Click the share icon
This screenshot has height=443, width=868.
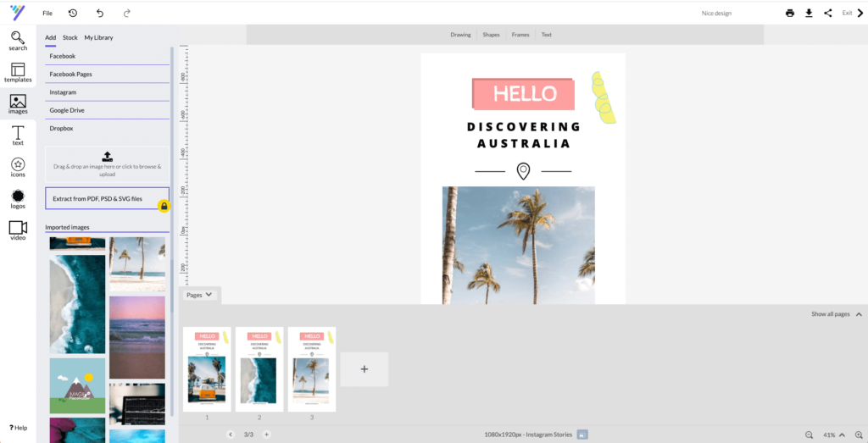click(x=827, y=14)
